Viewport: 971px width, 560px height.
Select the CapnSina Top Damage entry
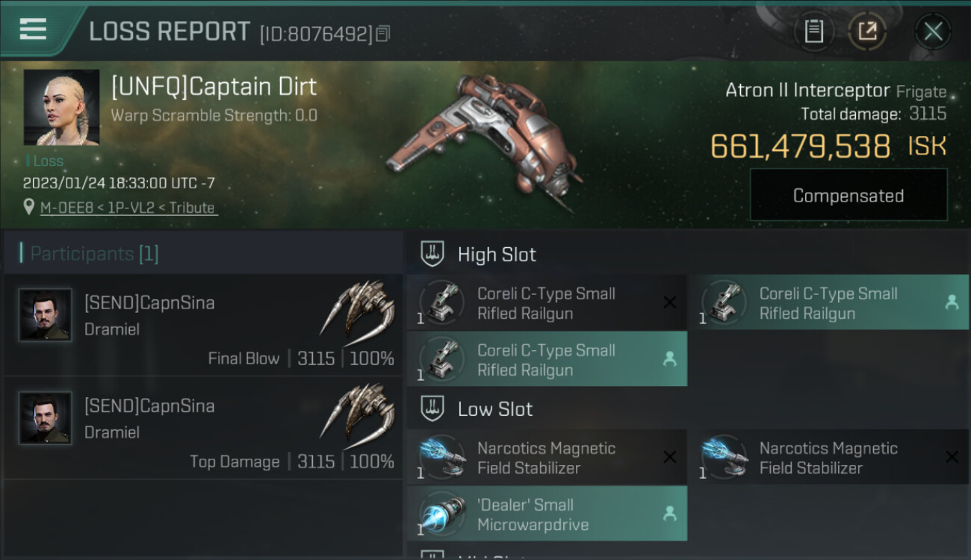pos(203,428)
